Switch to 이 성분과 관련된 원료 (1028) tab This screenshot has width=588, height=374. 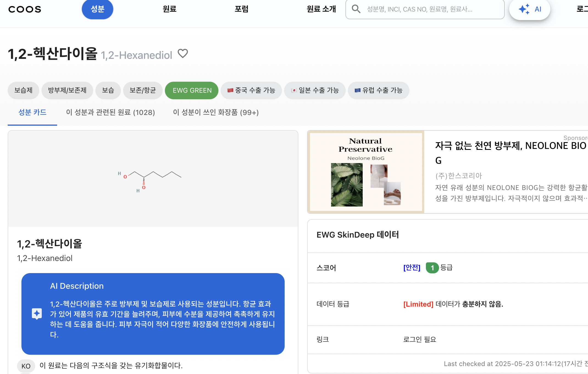pos(110,112)
